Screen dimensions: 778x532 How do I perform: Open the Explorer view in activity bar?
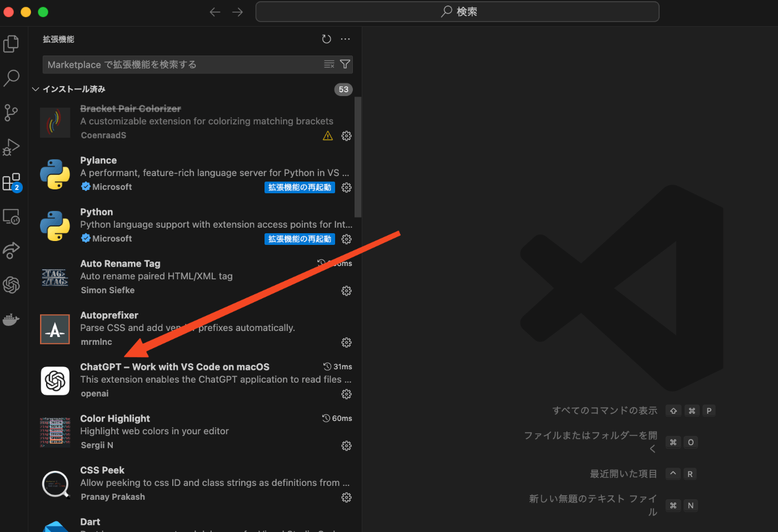coord(11,43)
